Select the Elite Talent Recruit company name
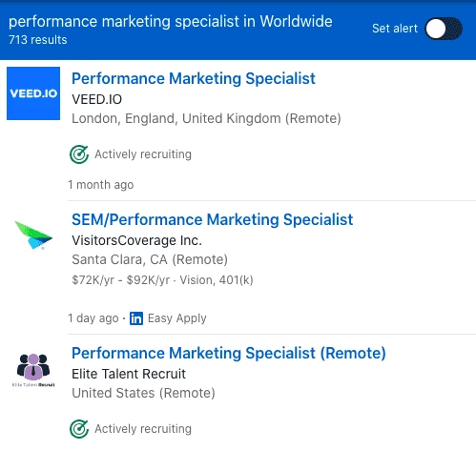The image size is (476, 450). click(x=129, y=374)
